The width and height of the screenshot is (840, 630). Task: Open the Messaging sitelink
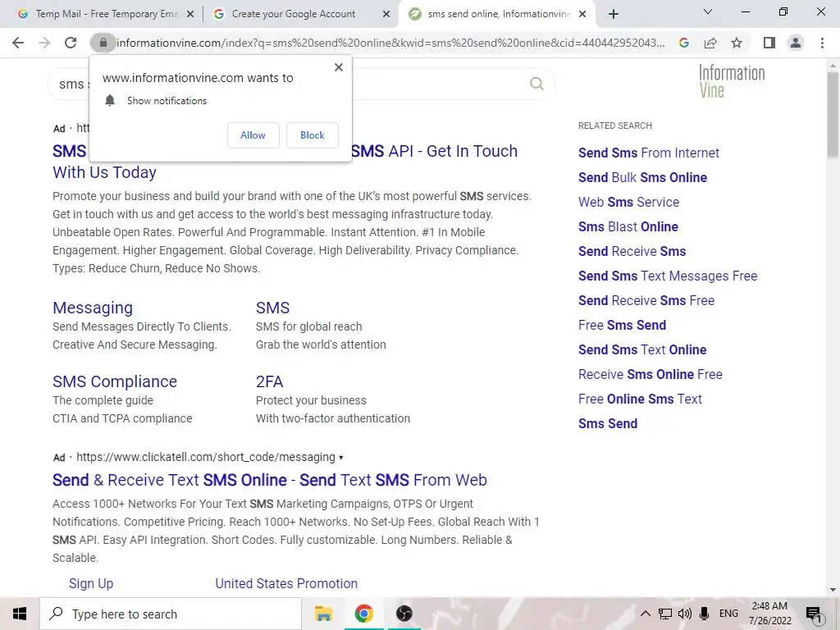click(x=93, y=308)
